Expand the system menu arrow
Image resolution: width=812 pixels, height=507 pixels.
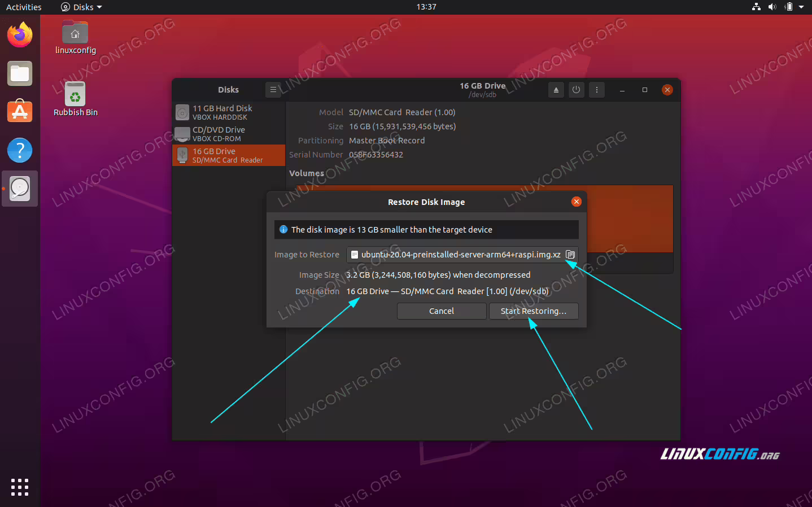point(801,7)
